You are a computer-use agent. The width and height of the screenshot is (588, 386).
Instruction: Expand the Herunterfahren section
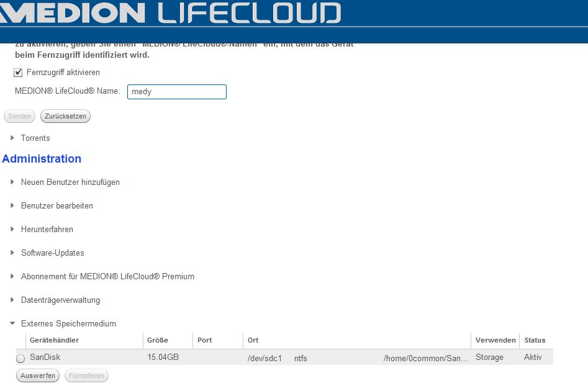coord(47,229)
